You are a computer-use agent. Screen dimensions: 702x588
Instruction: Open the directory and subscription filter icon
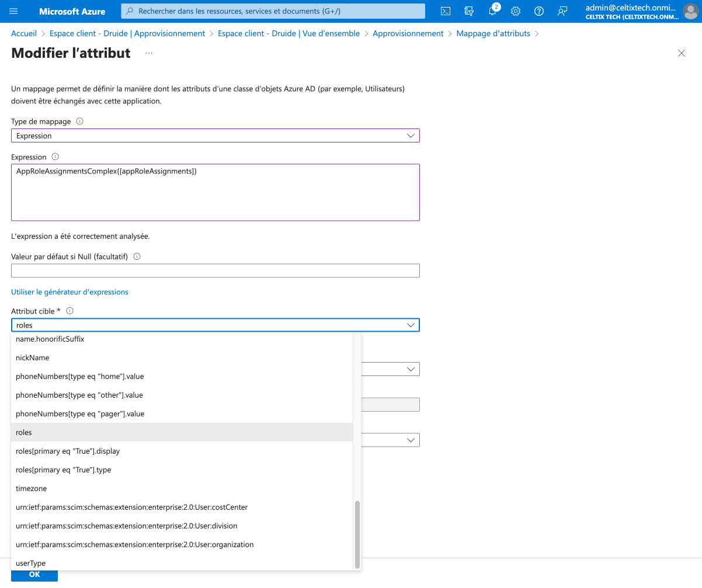point(468,11)
